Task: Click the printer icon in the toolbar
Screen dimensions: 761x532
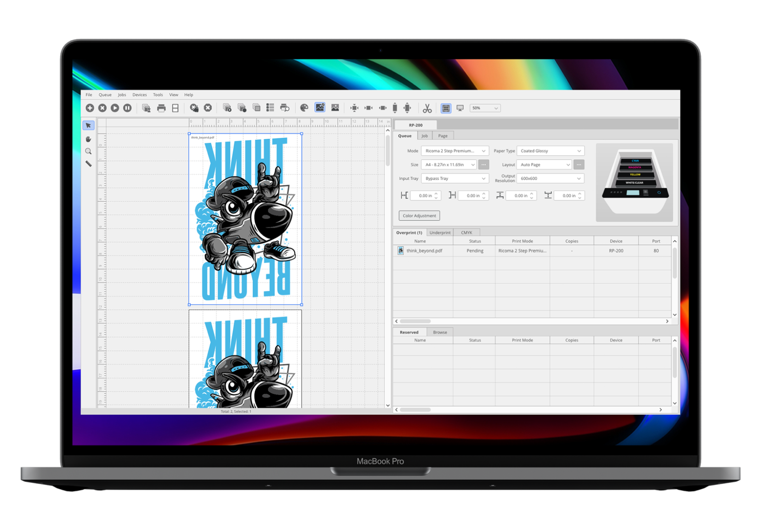Action: [x=161, y=108]
